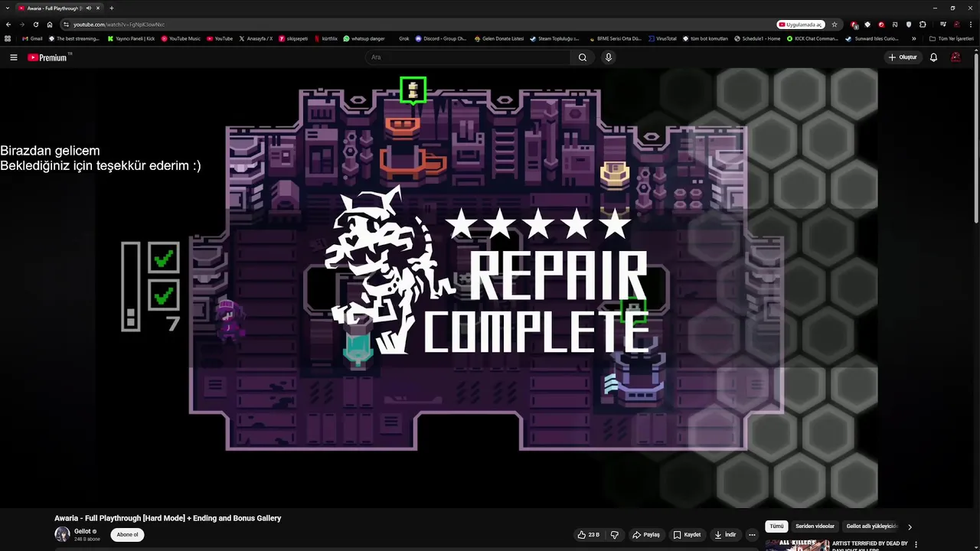Open browser home page button
The image size is (980, 551).
(50, 24)
